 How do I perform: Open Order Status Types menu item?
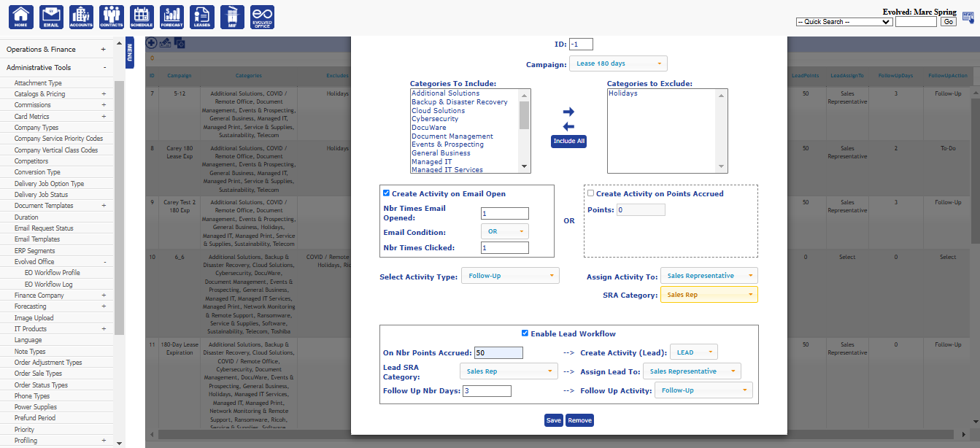coord(41,385)
